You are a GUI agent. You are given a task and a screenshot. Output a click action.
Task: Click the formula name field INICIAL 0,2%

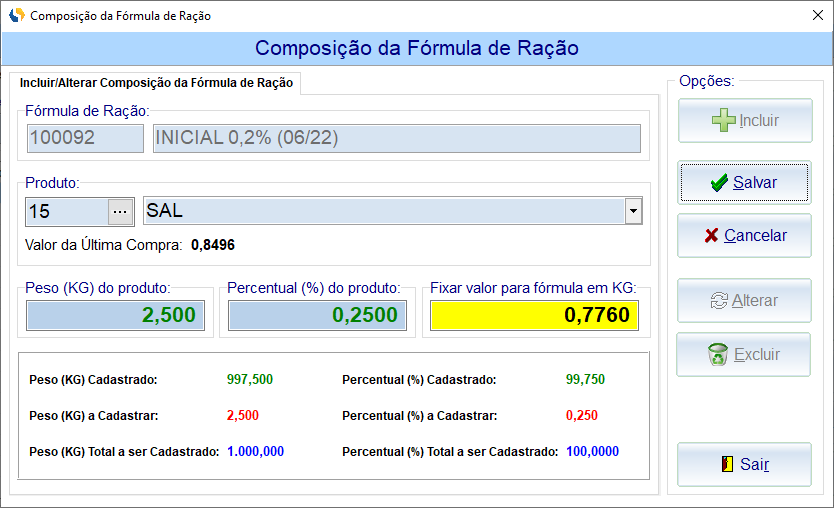tap(396, 138)
